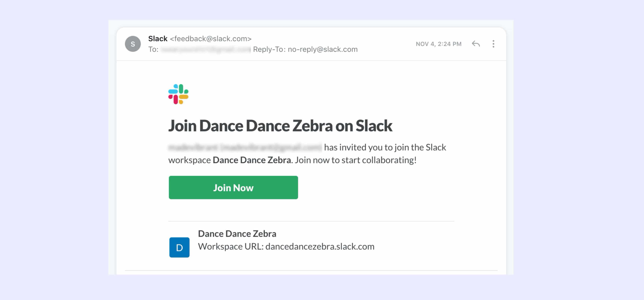Click the no-reply@slack.com Reply-To address
Image resolution: width=644 pixels, height=300 pixels.
coord(323,49)
